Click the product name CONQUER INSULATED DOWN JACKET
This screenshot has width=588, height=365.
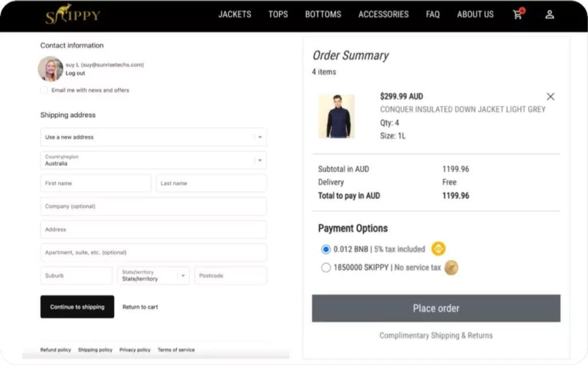pos(463,109)
